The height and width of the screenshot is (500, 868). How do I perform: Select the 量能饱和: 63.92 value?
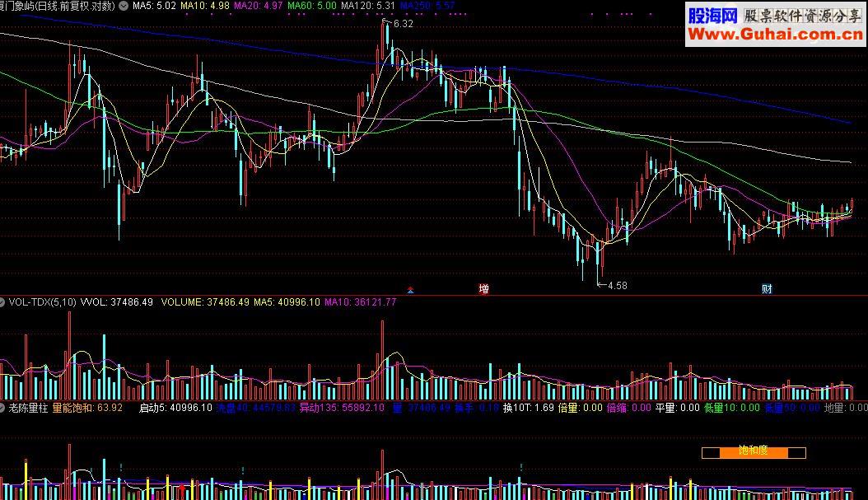87,408
